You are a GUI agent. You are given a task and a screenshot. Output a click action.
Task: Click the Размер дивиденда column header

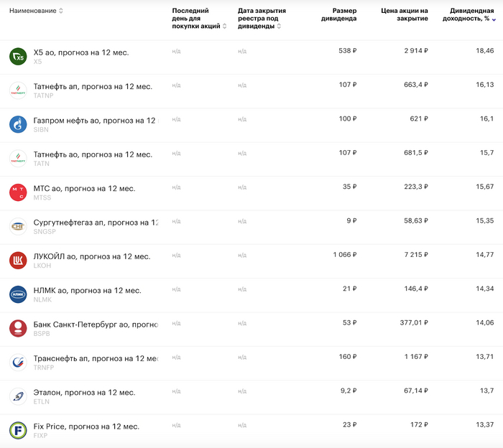(338, 14)
